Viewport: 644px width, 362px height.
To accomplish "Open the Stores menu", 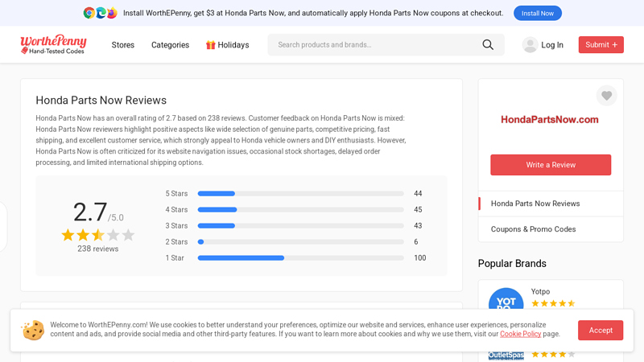I will coord(123,45).
